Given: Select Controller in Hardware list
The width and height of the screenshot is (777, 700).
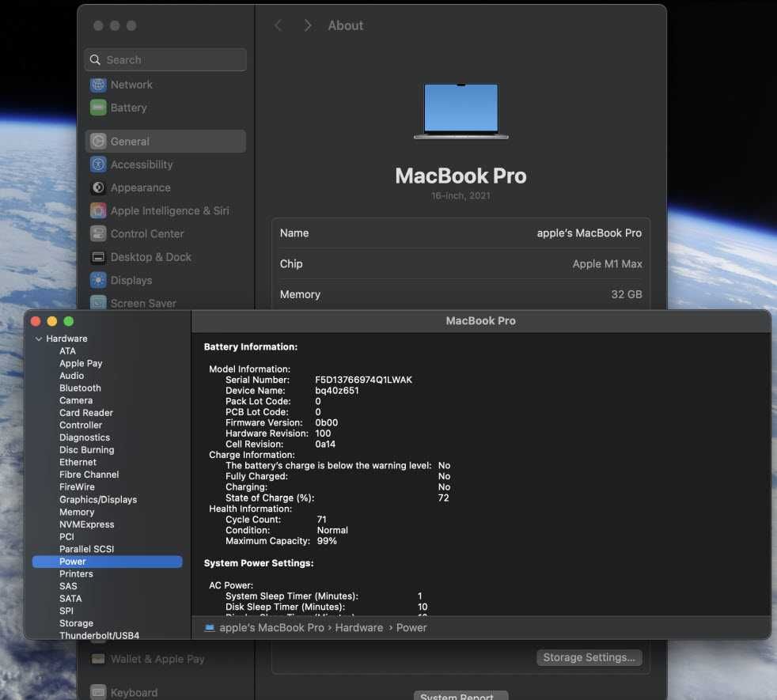Looking at the screenshot, I should tap(80, 425).
